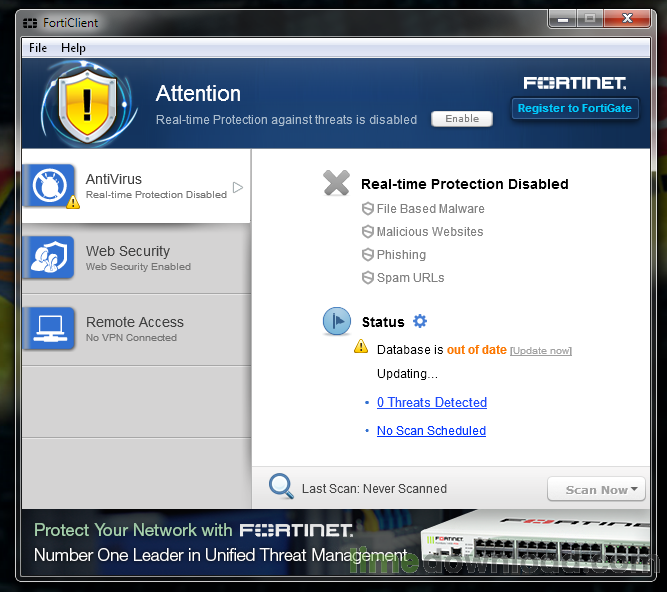
Task: Click the Update now link
Action: point(541,351)
